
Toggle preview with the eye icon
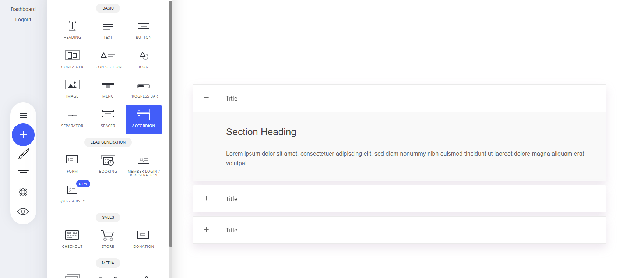(23, 211)
